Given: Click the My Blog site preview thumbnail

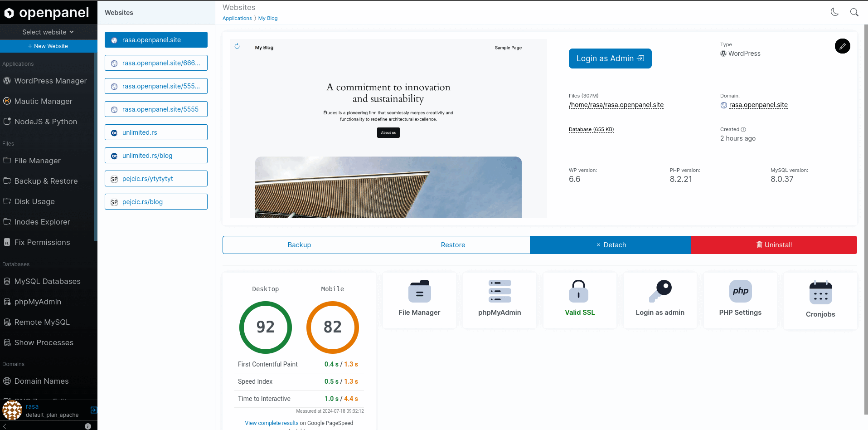Looking at the screenshot, I should coord(388,129).
